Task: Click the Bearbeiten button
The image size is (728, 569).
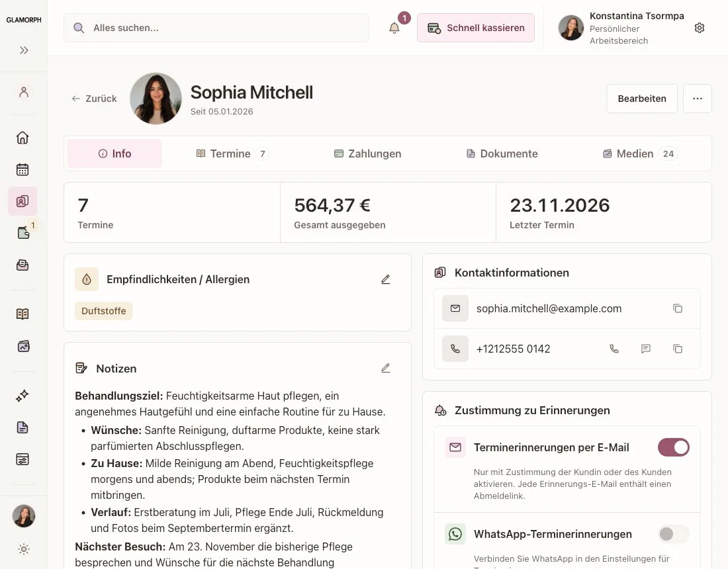Action: point(642,99)
